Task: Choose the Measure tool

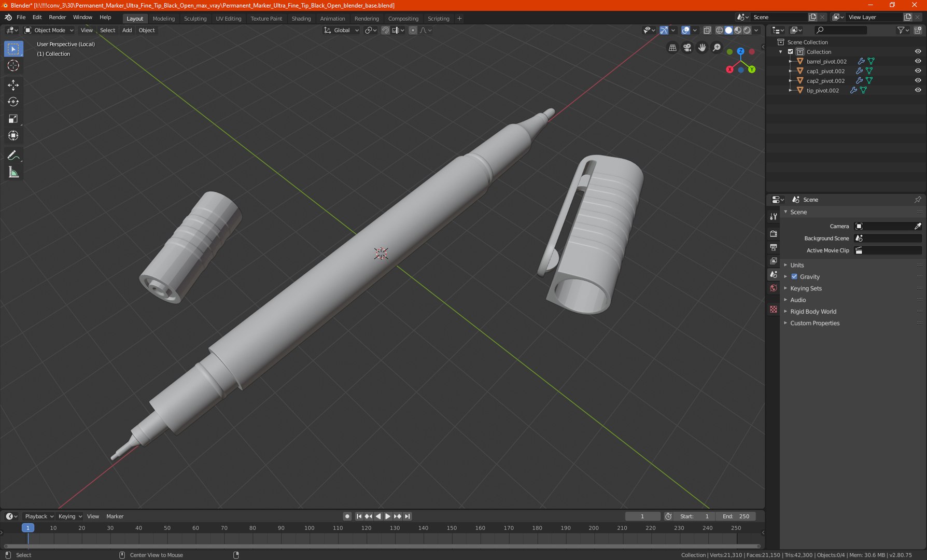Action: [x=13, y=172]
